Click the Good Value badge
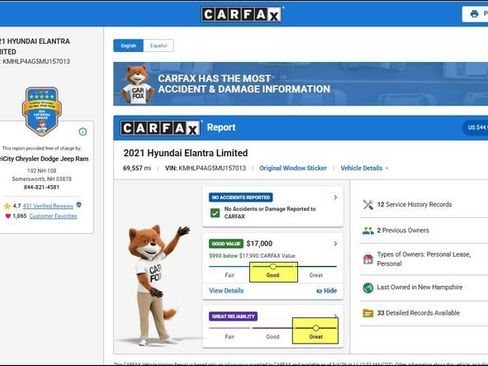 (226, 244)
